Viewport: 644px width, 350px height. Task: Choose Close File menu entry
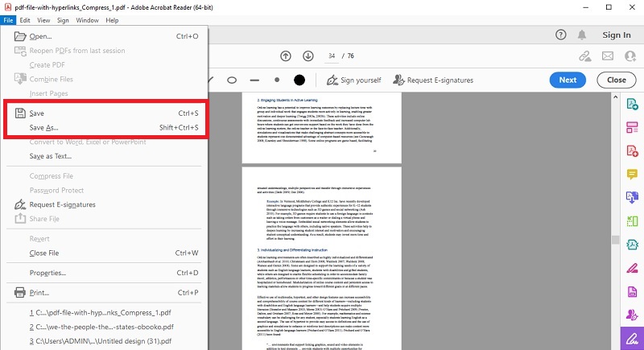104,253
